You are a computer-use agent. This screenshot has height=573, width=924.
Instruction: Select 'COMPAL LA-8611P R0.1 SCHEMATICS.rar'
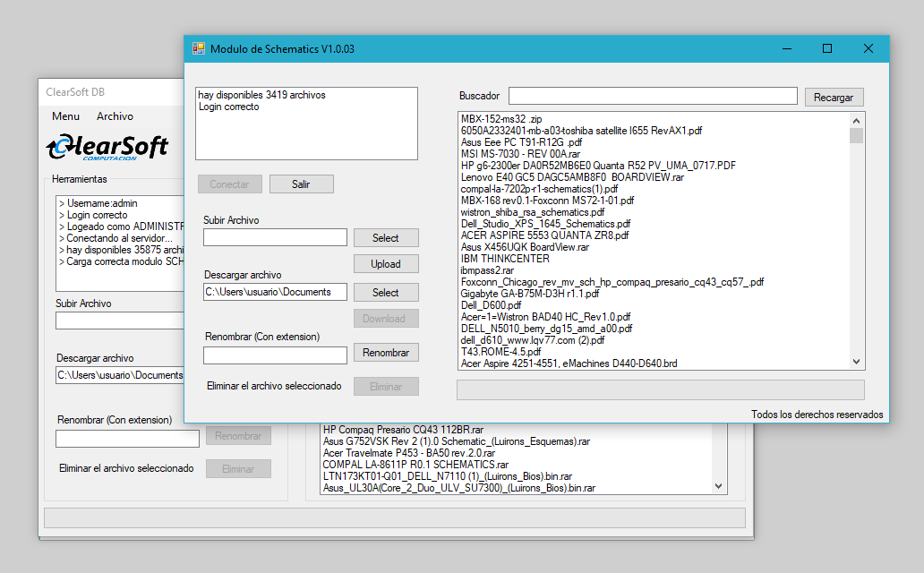[415, 465]
